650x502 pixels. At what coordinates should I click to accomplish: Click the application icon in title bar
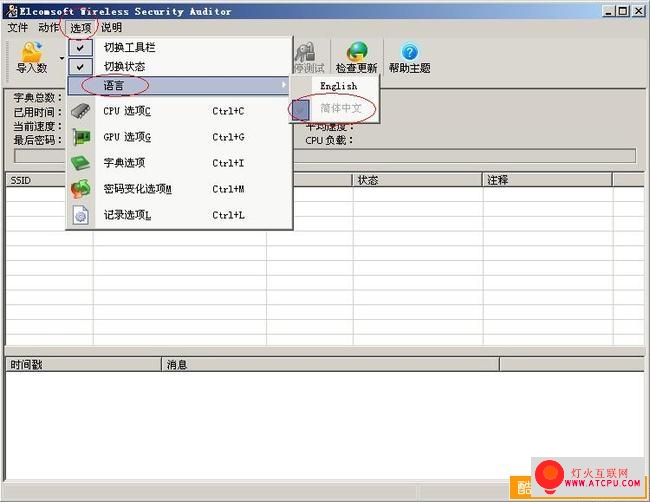pyautogui.click(x=12, y=11)
